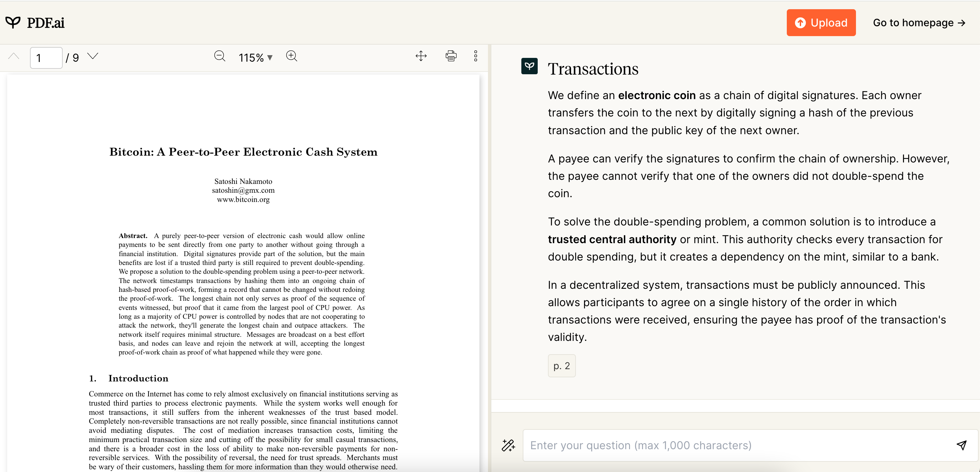Image resolution: width=980 pixels, height=472 pixels.
Task: Zoom out of the PDF document
Action: pyautogui.click(x=219, y=56)
